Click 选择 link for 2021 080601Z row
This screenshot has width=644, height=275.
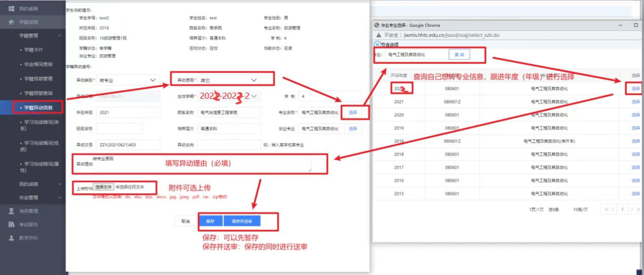tap(636, 102)
